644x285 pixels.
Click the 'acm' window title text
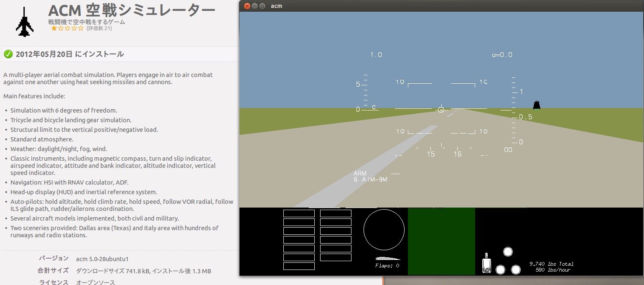point(276,6)
